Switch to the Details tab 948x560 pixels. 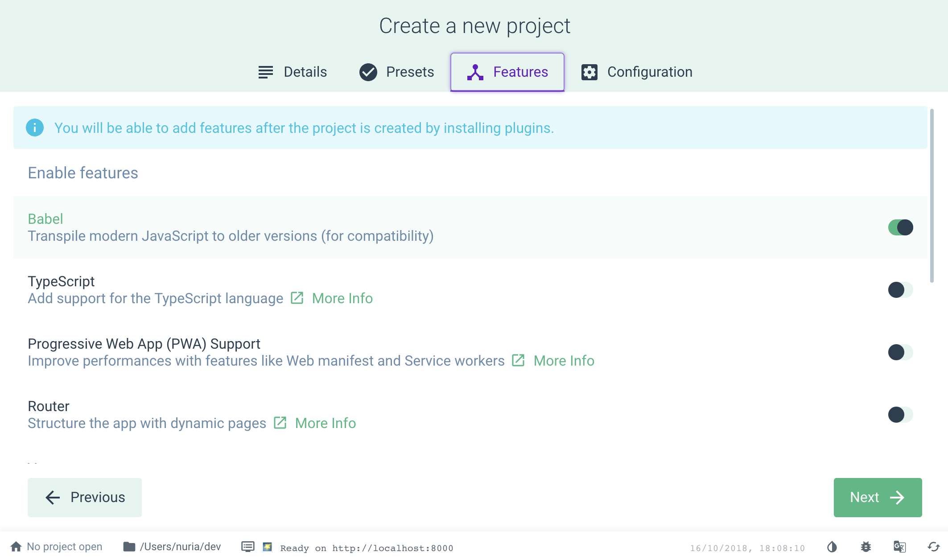tap(293, 72)
